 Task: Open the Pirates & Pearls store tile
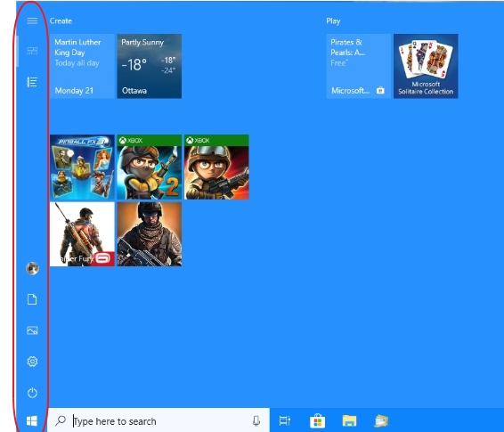point(358,66)
